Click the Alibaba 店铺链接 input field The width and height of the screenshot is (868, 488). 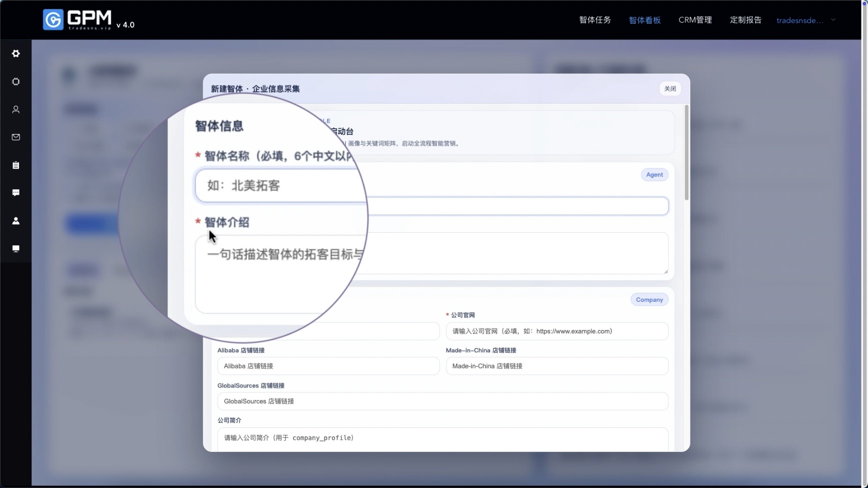click(x=328, y=366)
